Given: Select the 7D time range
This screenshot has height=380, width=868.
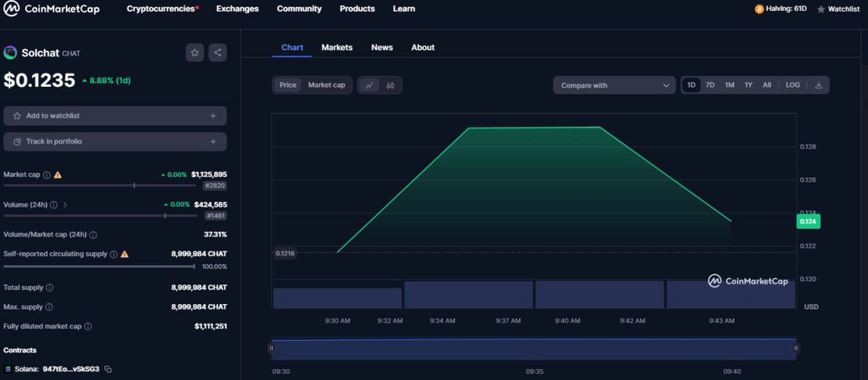Looking at the screenshot, I should tap(710, 85).
